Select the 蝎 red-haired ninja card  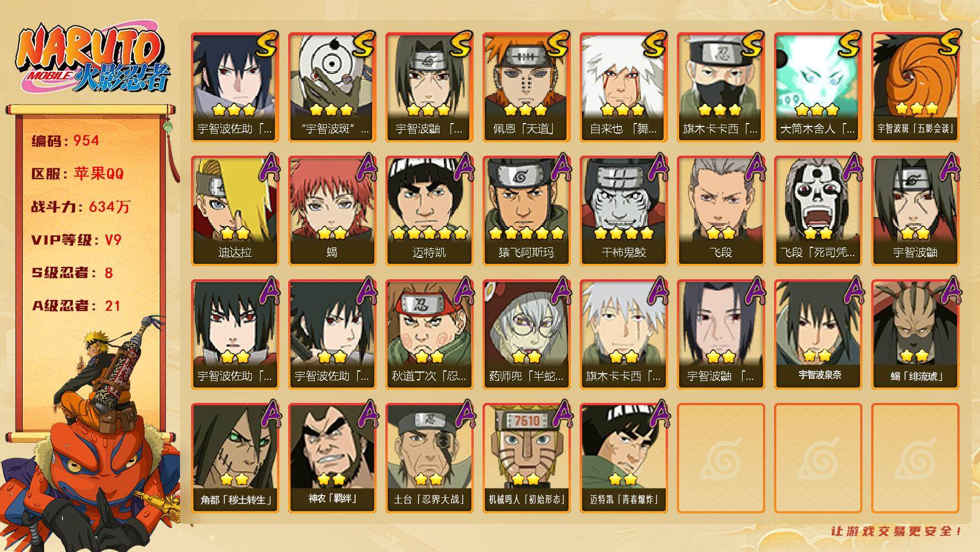332,211
